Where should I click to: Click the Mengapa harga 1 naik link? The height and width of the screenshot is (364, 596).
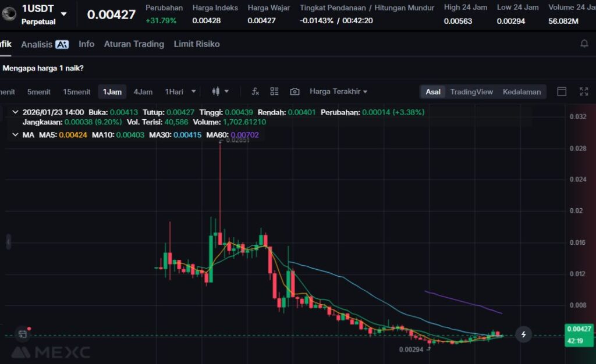(x=43, y=68)
